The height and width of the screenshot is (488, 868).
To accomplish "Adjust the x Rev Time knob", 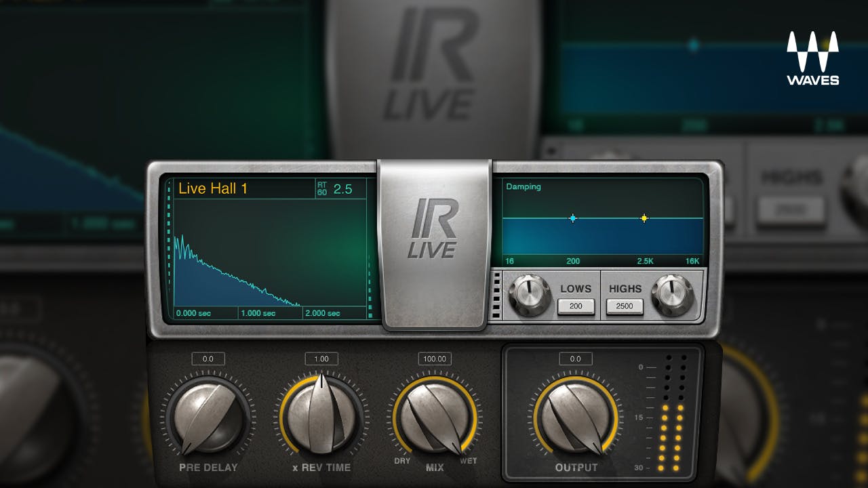I will (x=321, y=415).
